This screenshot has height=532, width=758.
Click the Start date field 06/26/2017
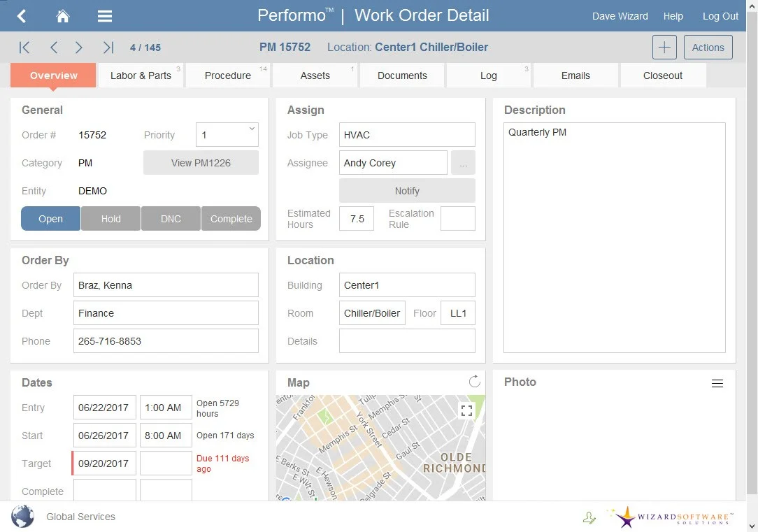104,436
